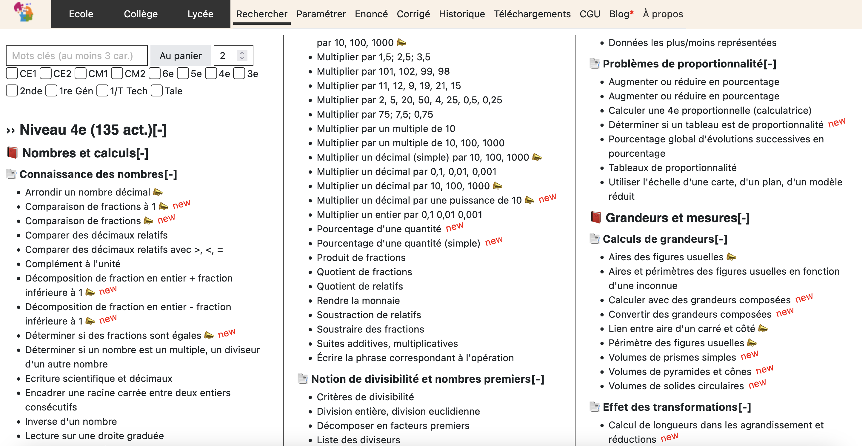Switch to the Collège menu
Viewport: 868px width, 446px height.
141,14
